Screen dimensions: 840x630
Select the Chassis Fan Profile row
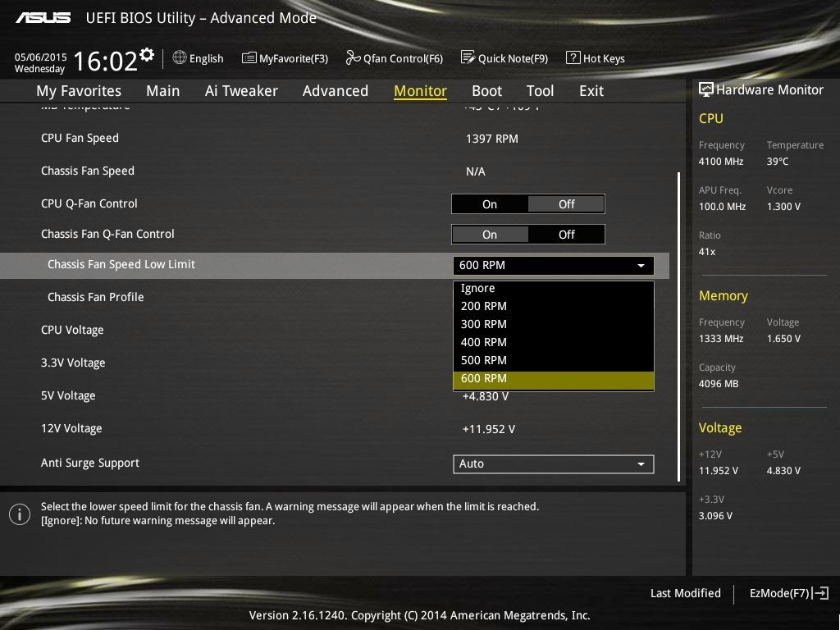[x=335, y=297]
